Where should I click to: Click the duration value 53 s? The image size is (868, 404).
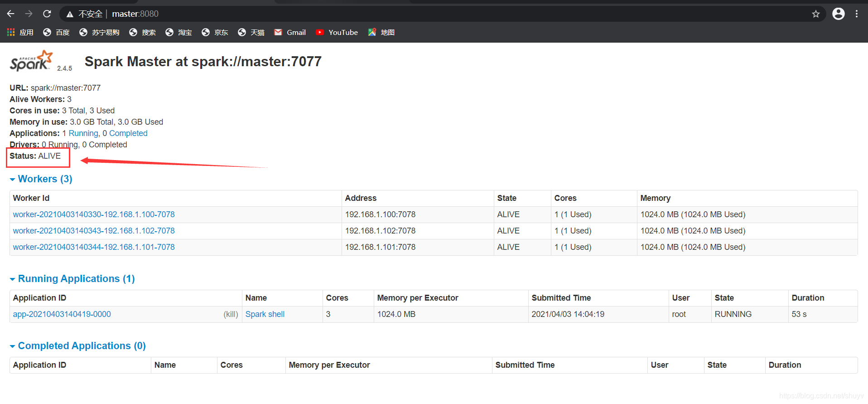pos(799,314)
